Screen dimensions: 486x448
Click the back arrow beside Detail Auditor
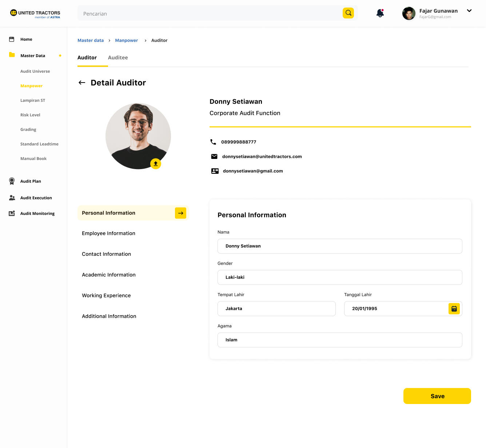(82, 83)
